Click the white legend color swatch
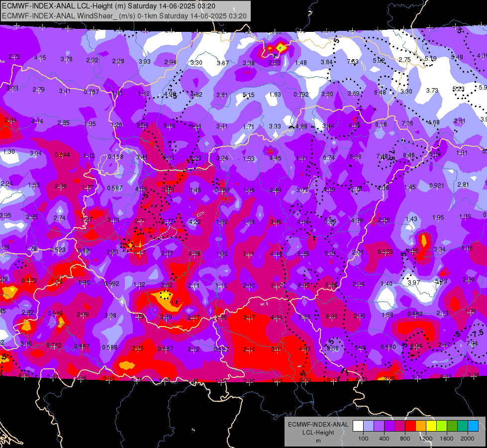 point(358,426)
